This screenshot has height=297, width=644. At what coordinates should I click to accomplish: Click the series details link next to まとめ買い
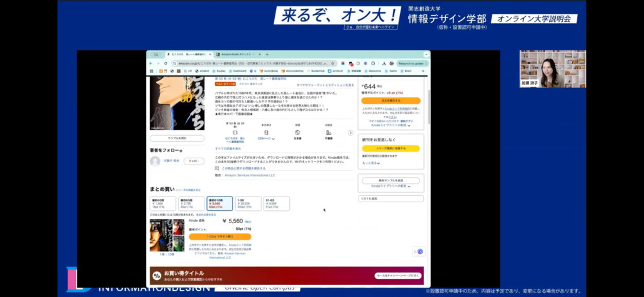[188, 190]
